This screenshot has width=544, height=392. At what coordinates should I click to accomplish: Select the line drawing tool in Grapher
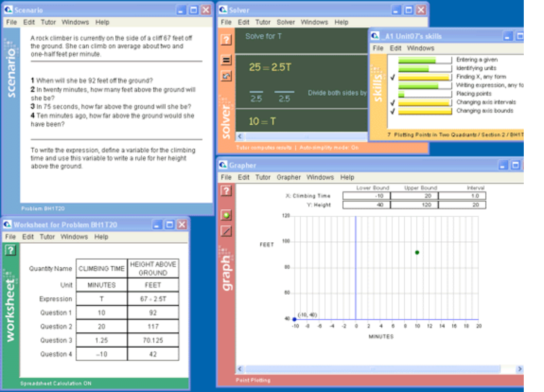(226, 231)
